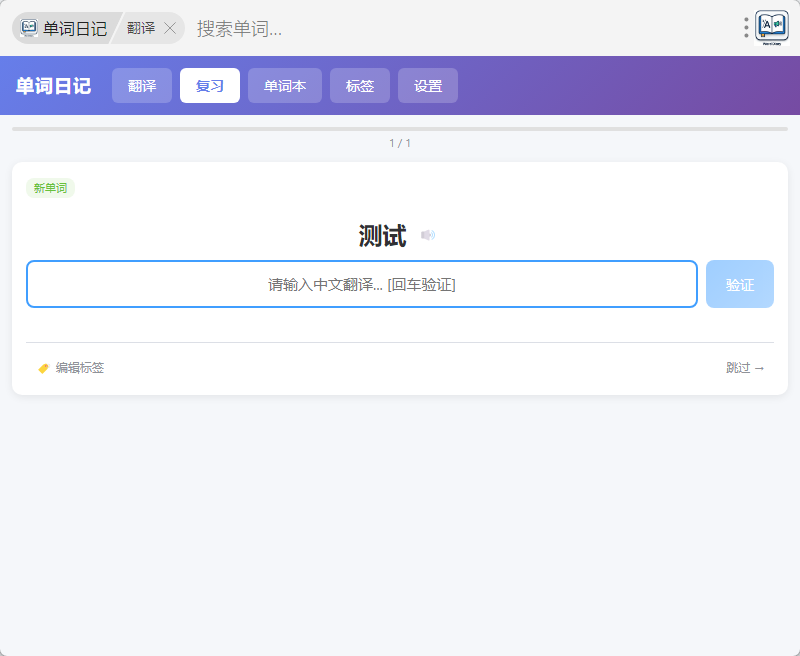Click the review progress bar

[x=400, y=129]
